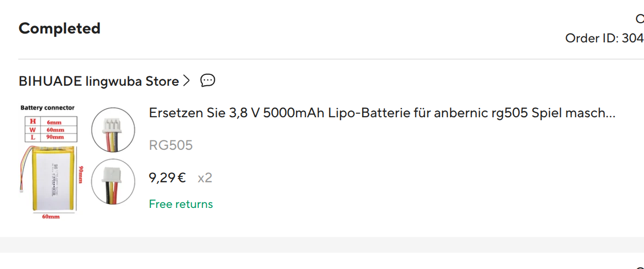Image resolution: width=644 pixels, height=269 pixels.
Task: Click the Completed order status heading
Action: click(x=60, y=29)
